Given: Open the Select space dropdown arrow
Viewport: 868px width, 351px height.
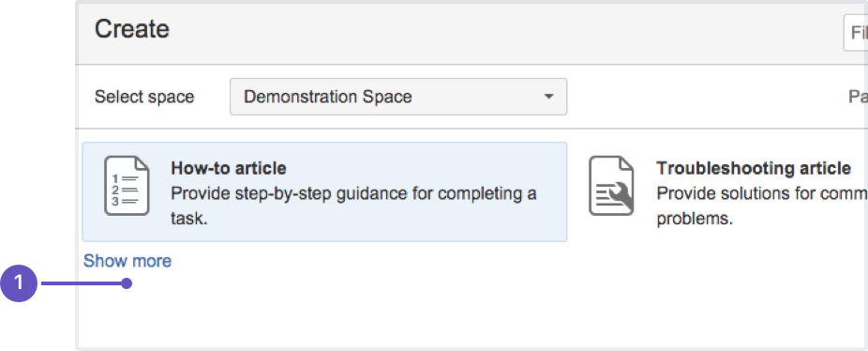Looking at the screenshot, I should (548, 97).
